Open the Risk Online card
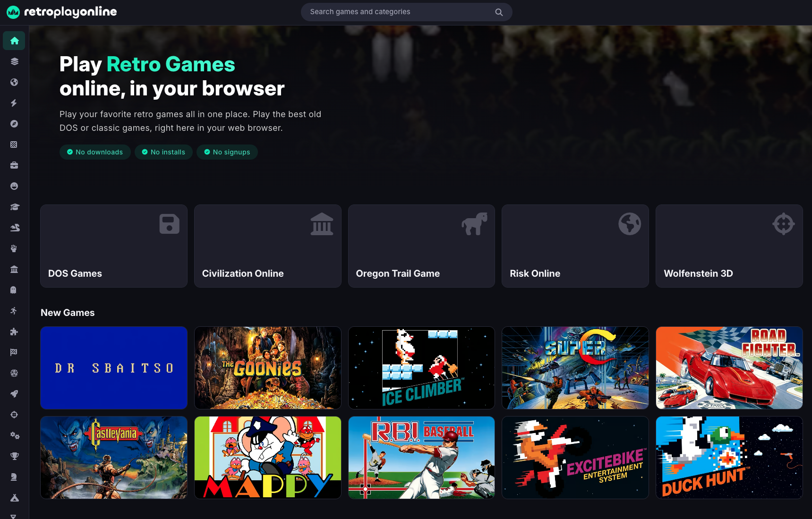812x519 pixels. (575, 246)
